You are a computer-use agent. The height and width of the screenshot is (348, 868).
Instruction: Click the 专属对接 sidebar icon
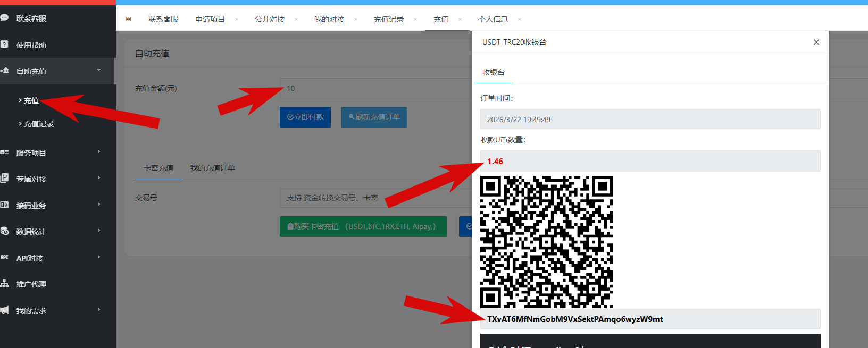pyautogui.click(x=4, y=179)
